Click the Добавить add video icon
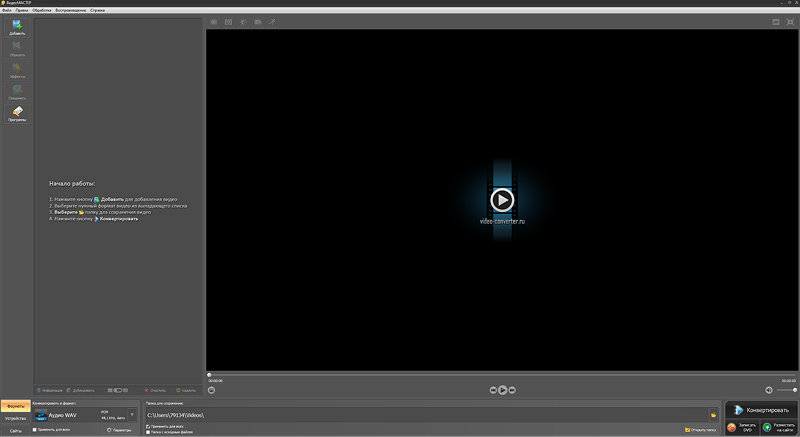 point(17,28)
